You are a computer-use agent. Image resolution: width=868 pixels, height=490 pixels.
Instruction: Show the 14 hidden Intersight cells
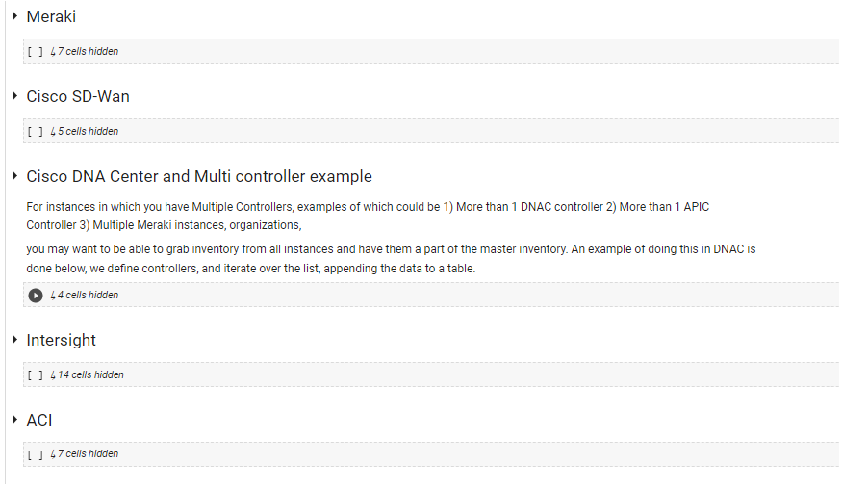coord(90,375)
